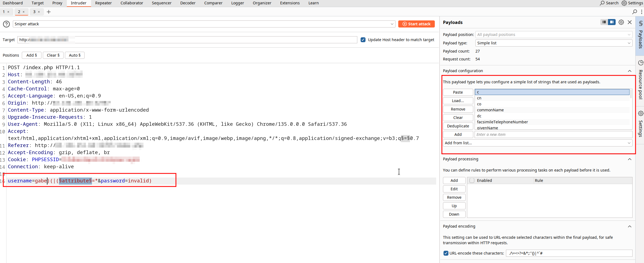Switch to the Repeater tab
This screenshot has height=263, width=644.
104,3
